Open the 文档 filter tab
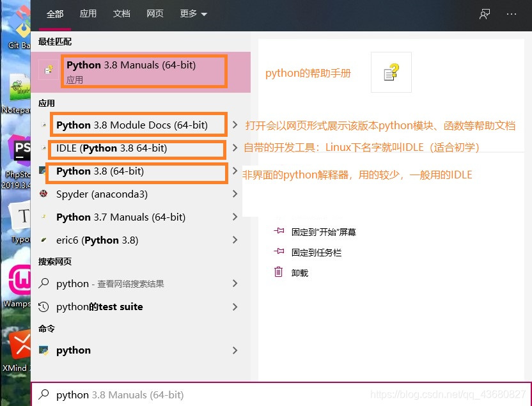 point(121,14)
